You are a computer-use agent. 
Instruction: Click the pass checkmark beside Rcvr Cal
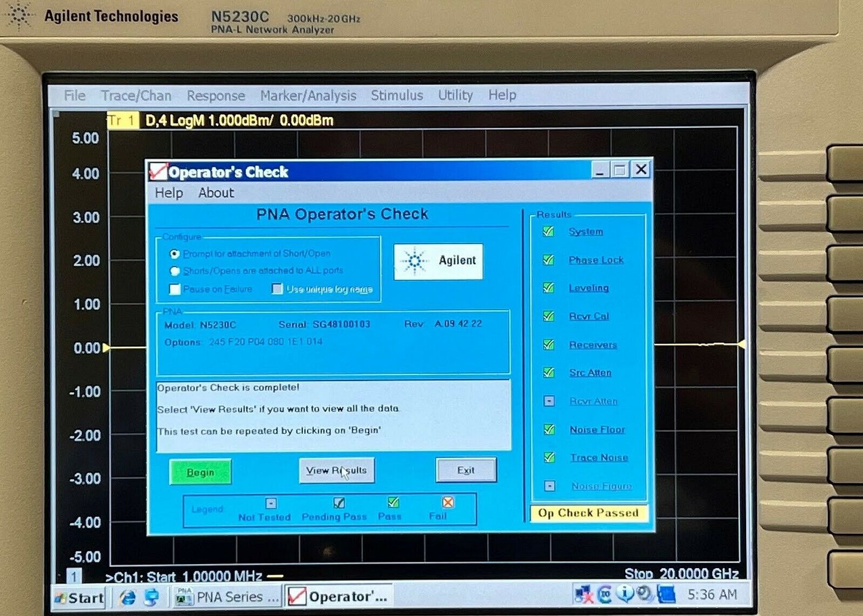tap(549, 316)
